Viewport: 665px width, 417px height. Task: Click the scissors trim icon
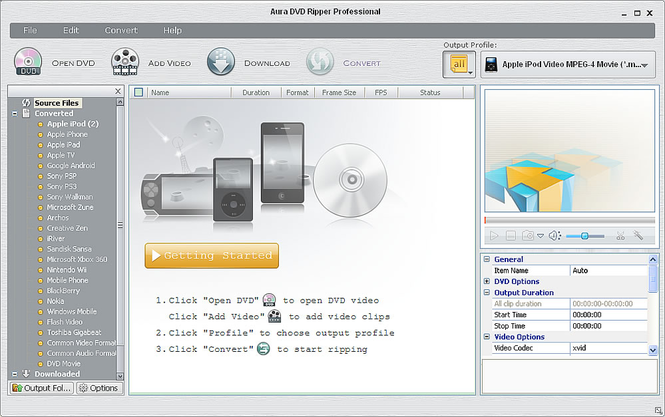pos(620,235)
